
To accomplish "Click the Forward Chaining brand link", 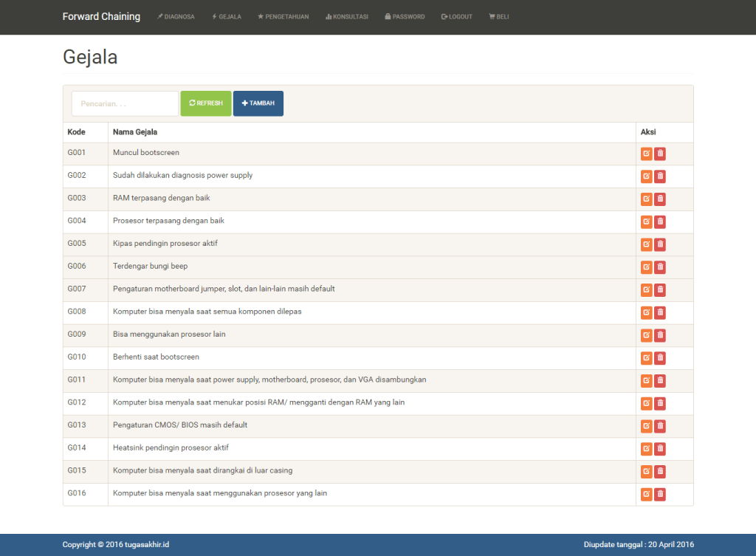I will (101, 16).
